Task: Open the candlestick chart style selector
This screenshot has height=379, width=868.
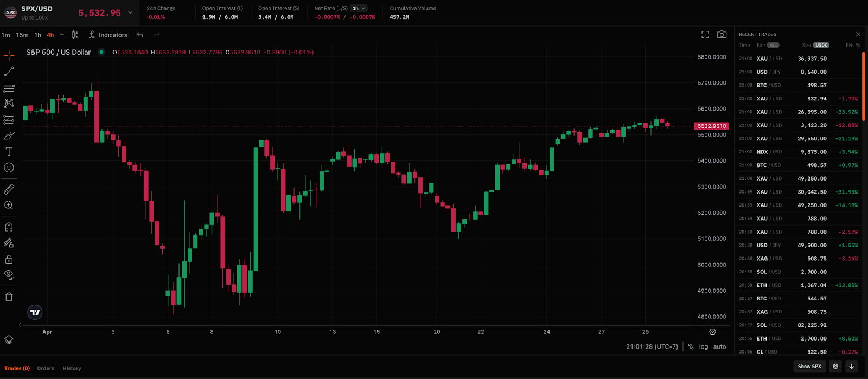Action: (x=75, y=35)
